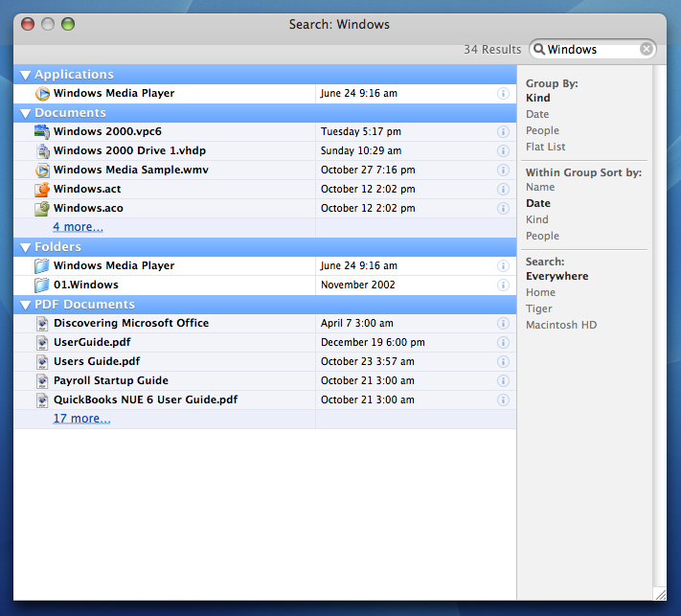Sort within group by Name
The height and width of the screenshot is (616, 681).
[x=540, y=188]
